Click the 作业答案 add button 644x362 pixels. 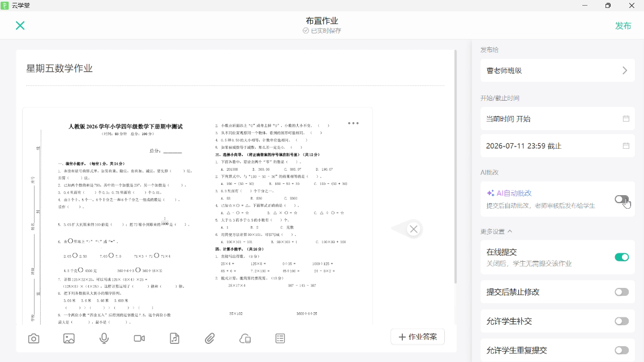[x=418, y=337]
